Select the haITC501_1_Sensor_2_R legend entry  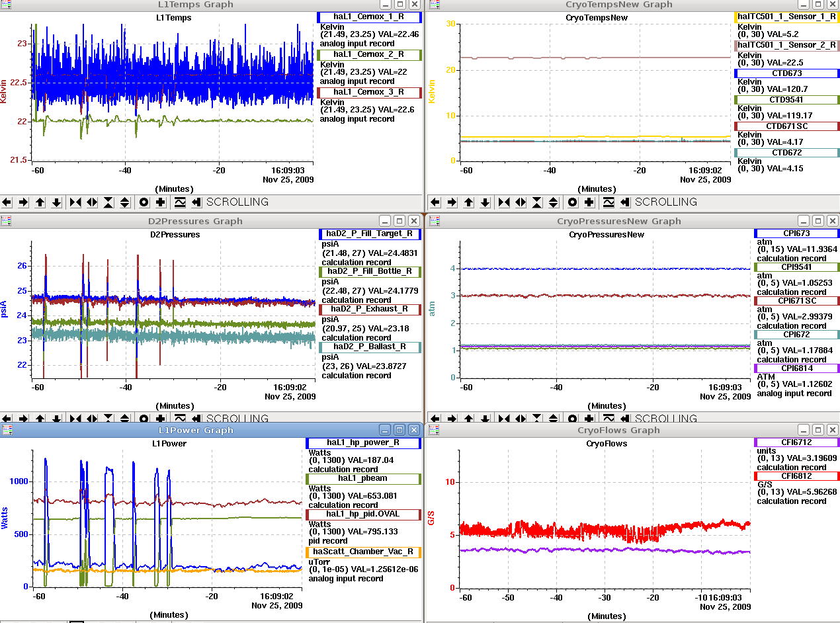(x=786, y=46)
